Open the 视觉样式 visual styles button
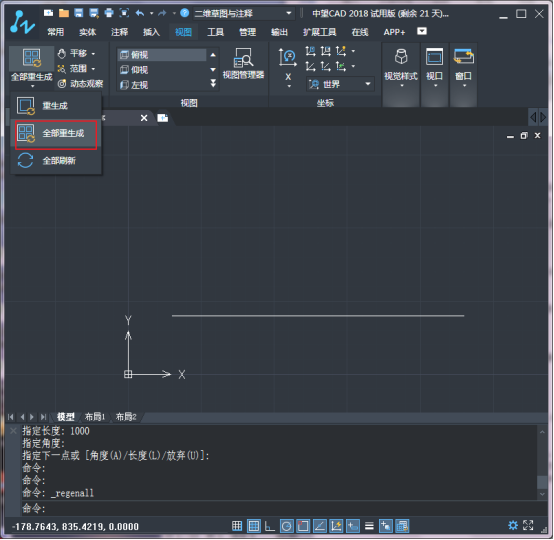Viewport: 554px width, 540px height. click(x=401, y=68)
